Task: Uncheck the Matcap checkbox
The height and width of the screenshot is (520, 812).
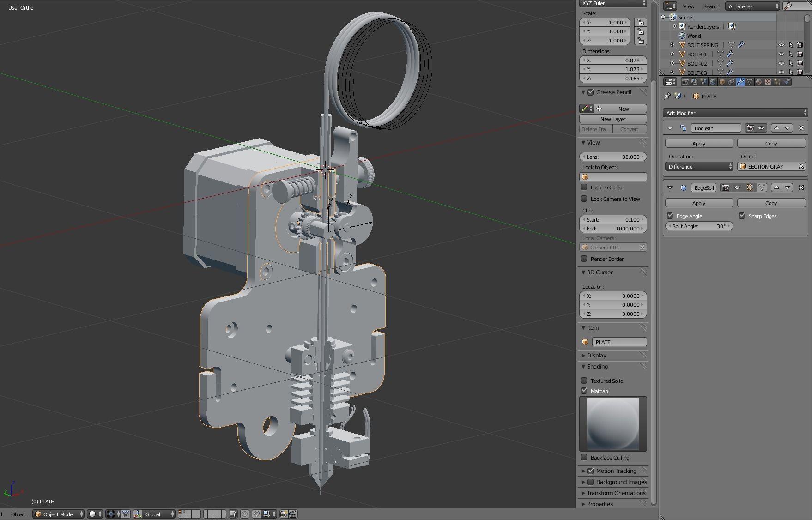Action: (x=584, y=391)
